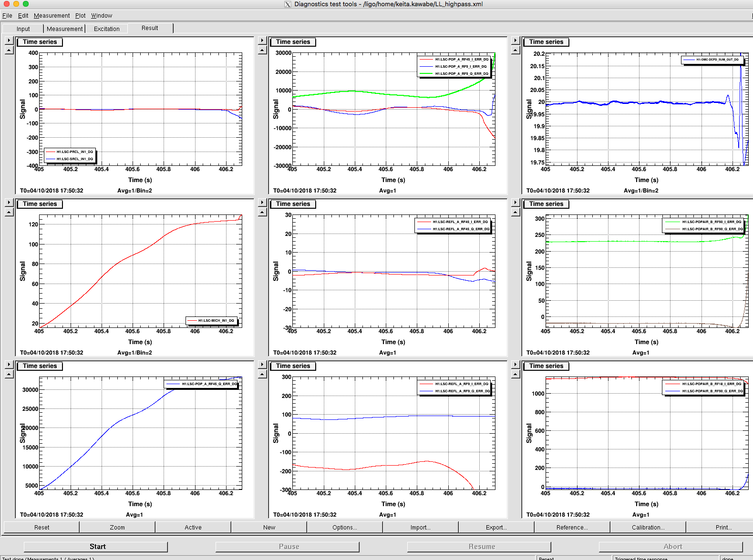Switch to the Input tab
This screenshot has width=753, height=560.
click(23, 29)
